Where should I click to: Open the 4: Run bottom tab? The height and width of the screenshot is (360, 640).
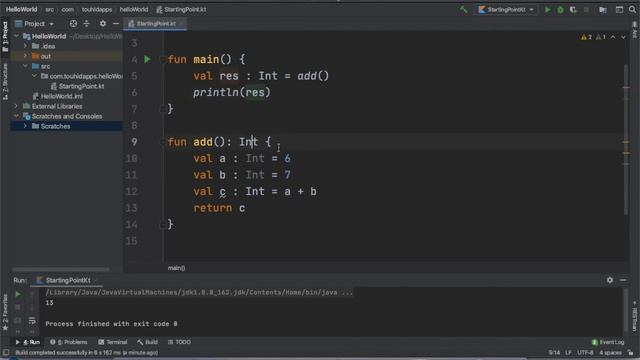[28, 342]
